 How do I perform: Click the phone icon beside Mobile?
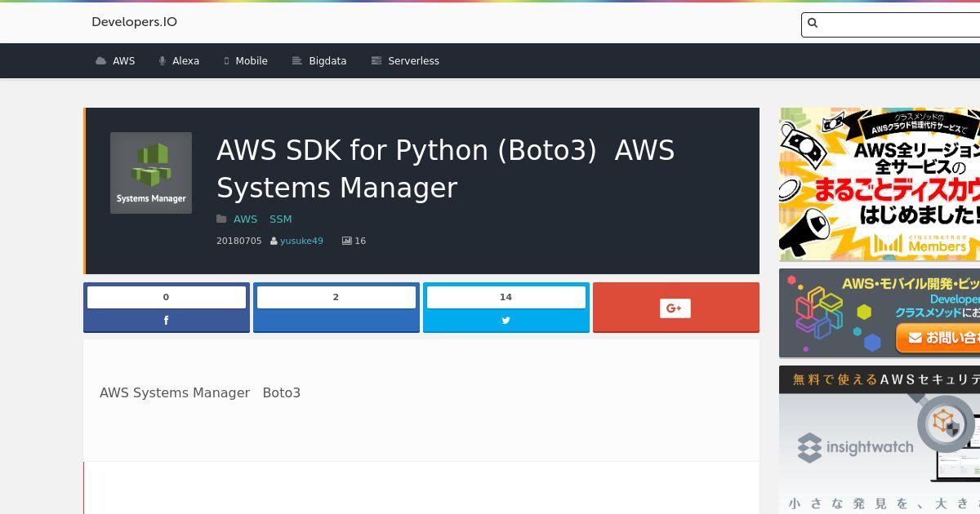point(226,61)
